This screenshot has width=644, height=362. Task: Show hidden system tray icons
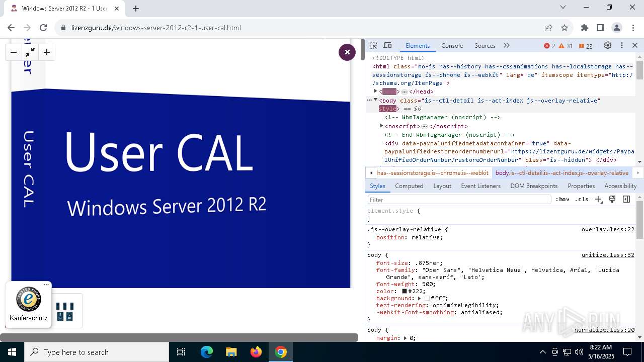tap(542, 352)
